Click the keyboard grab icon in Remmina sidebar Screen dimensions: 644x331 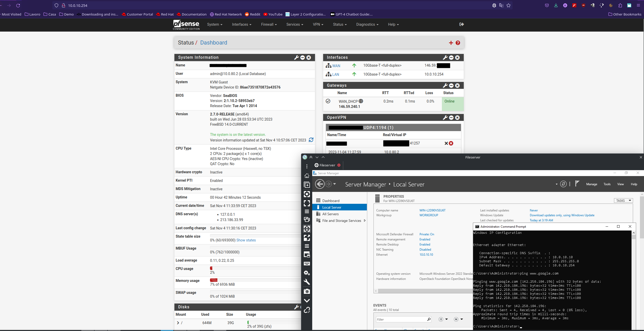(307, 264)
